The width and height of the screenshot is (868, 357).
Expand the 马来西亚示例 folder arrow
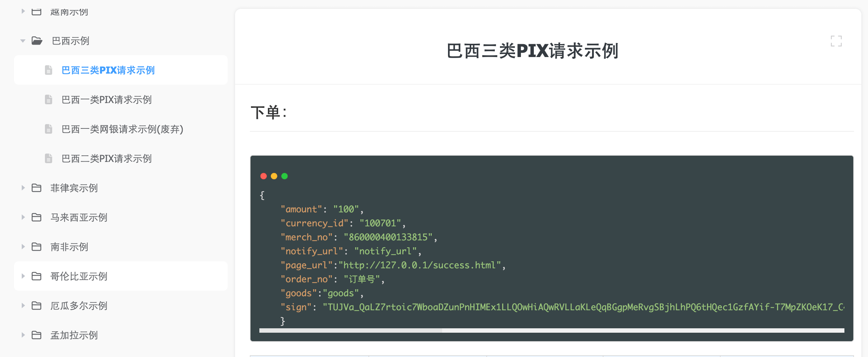click(x=23, y=217)
